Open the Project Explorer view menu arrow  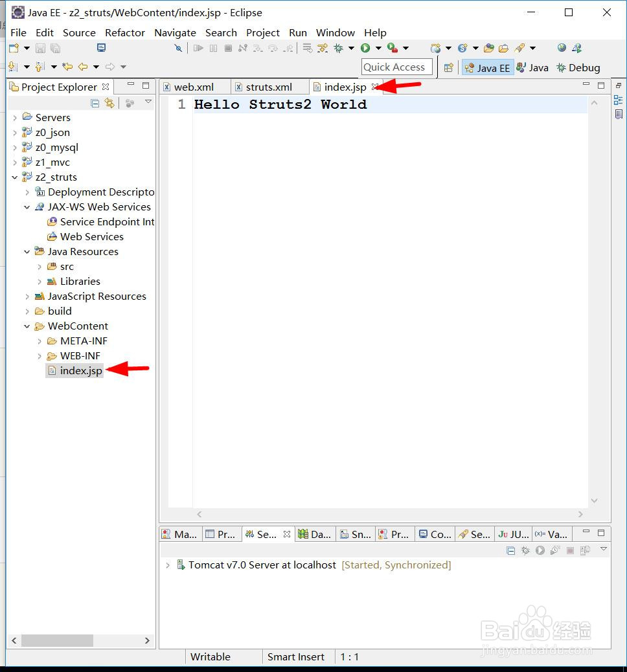[148, 102]
